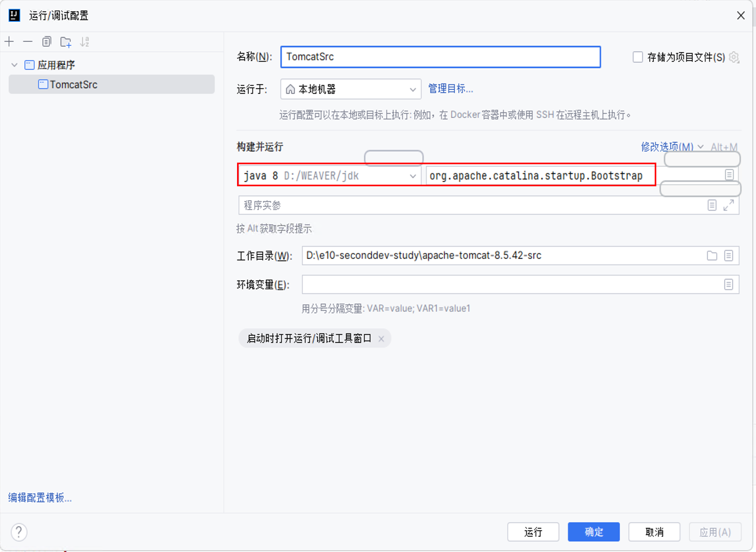The image size is (756, 552).
Task: Select TomcatSrc configuration in tree
Action: tap(74, 85)
